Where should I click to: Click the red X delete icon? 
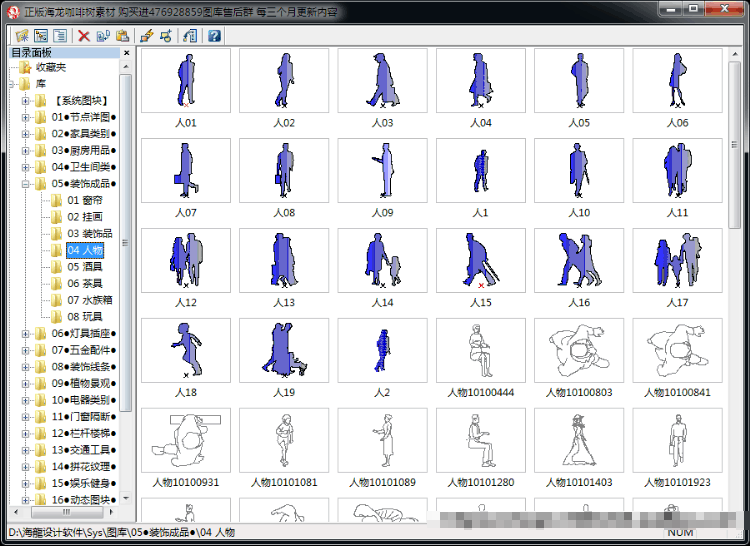(x=84, y=36)
